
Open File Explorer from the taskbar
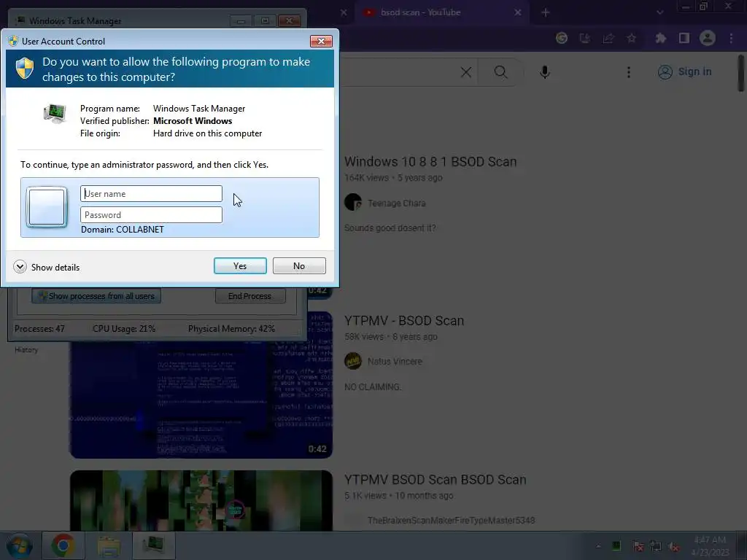click(109, 545)
